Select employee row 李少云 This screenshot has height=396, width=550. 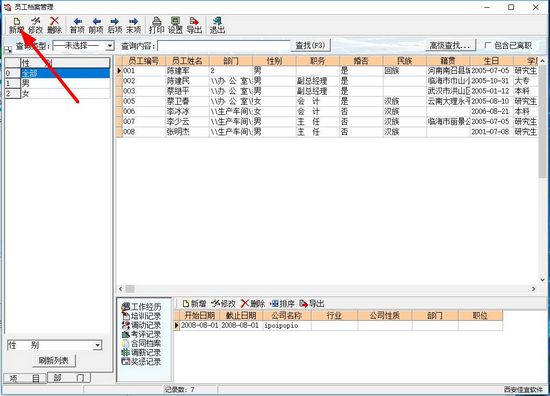coord(327,121)
